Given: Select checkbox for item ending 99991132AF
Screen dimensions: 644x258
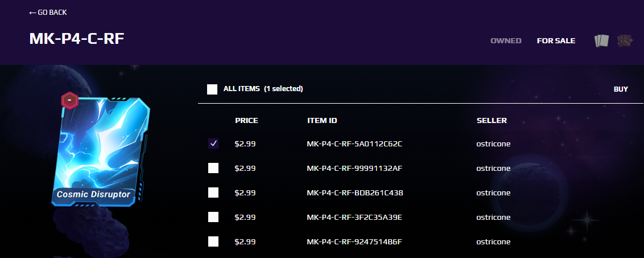Looking at the screenshot, I should [213, 168].
